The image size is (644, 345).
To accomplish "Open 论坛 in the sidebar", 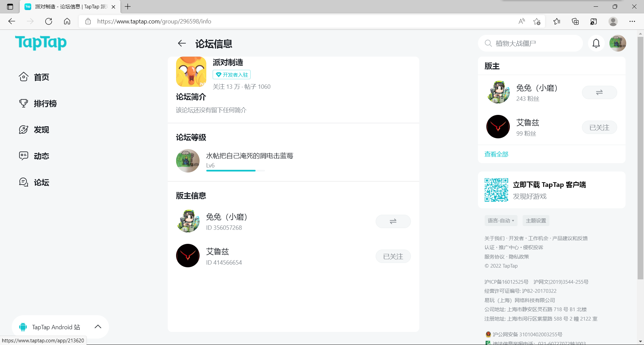I will [34, 183].
